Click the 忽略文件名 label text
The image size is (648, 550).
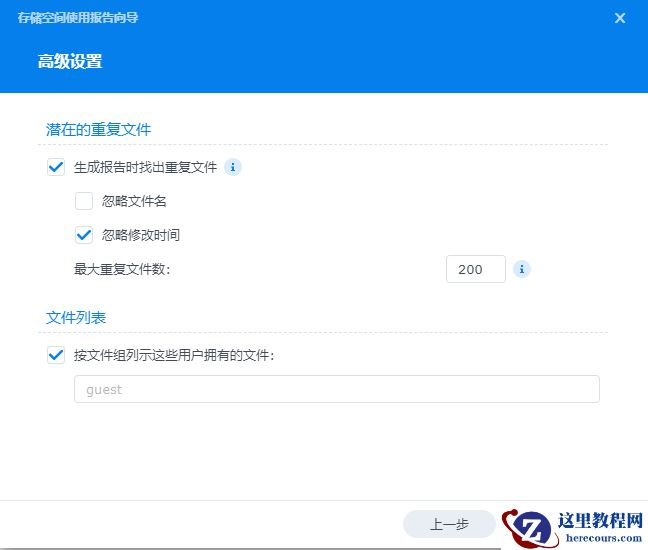[x=134, y=201]
